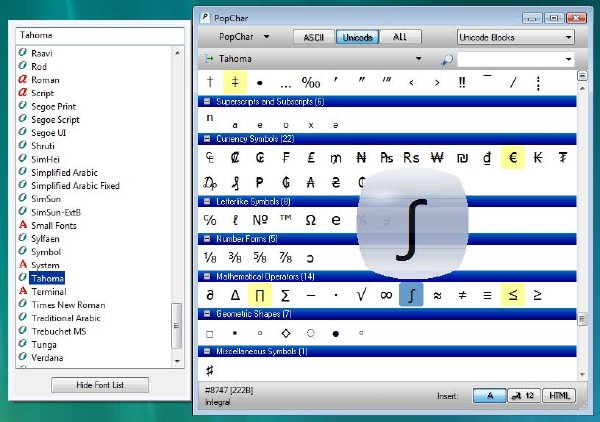The width and height of the screenshot is (600, 422).
Task: Select the Euro sign character
Action: click(513, 157)
